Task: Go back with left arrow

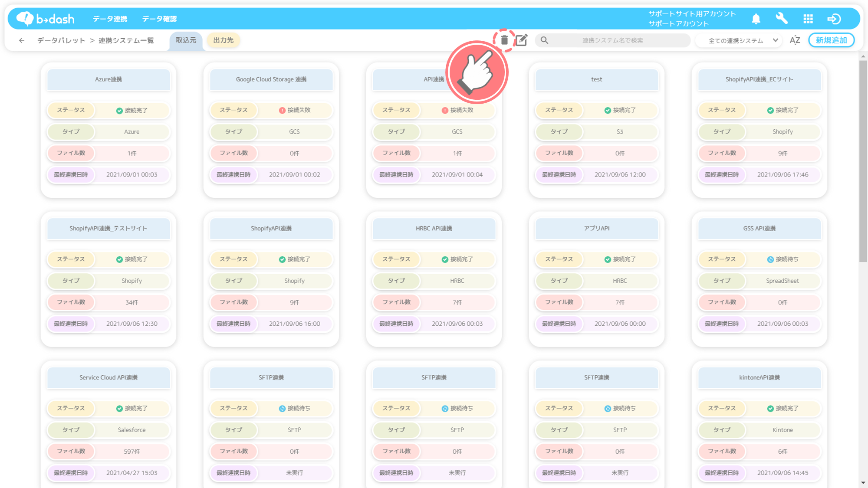Action: (x=22, y=40)
